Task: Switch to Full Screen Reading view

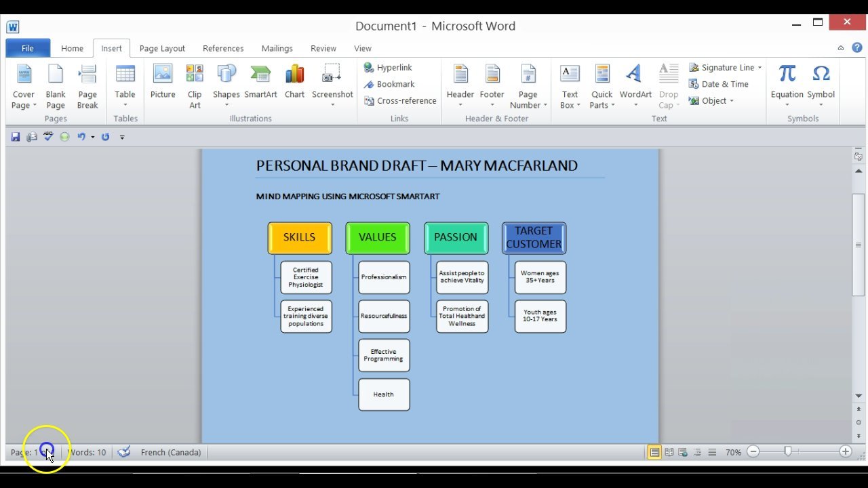Action: pos(669,452)
